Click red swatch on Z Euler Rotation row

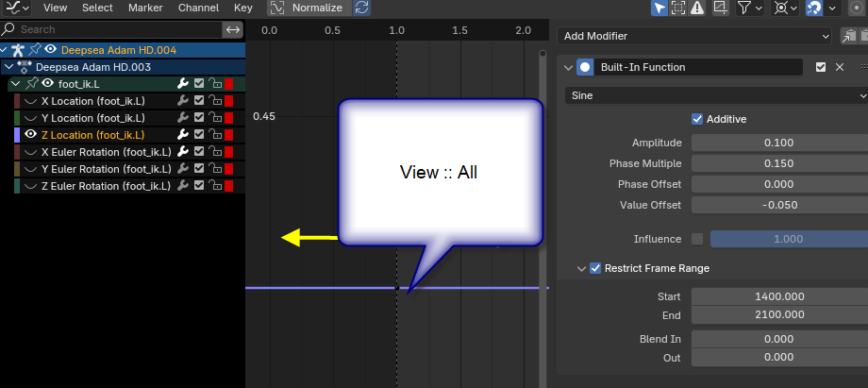228,186
